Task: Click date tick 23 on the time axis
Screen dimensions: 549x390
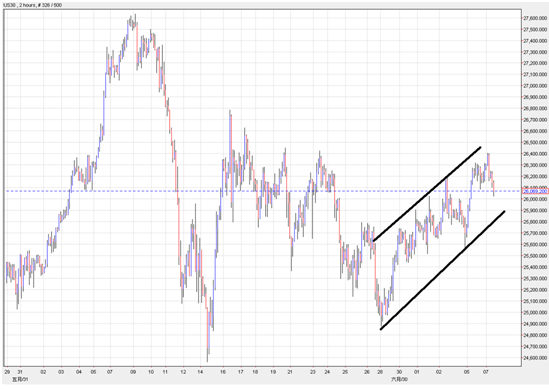Action: click(x=313, y=372)
